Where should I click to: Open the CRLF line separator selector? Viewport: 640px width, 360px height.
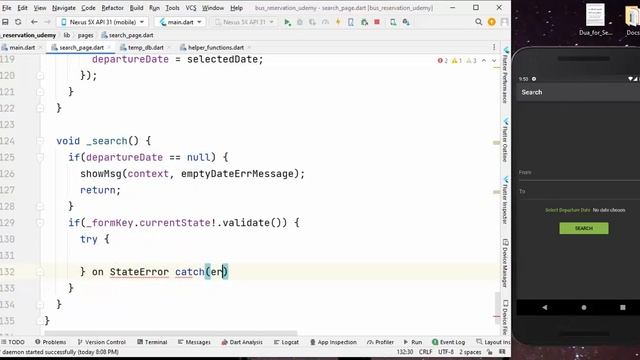pyautogui.click(x=425, y=352)
